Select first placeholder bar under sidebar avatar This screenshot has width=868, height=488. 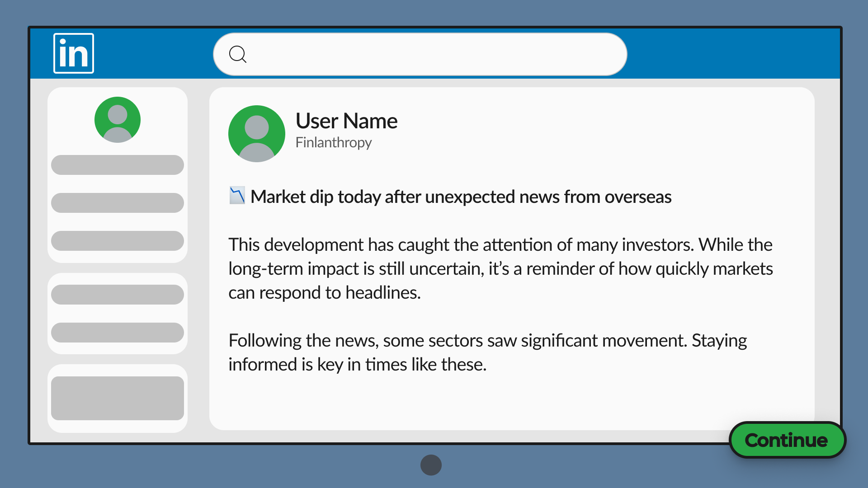118,165
